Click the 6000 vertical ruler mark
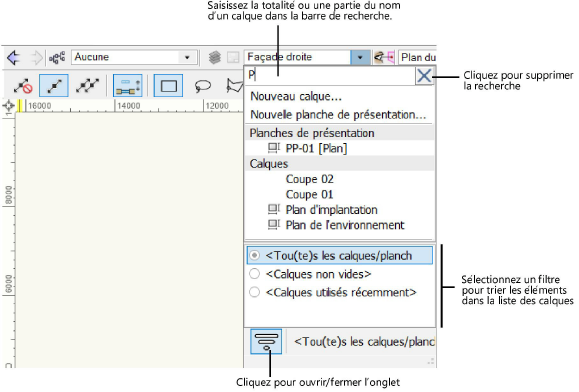Viewport: 579px width, 392px height. (8, 284)
